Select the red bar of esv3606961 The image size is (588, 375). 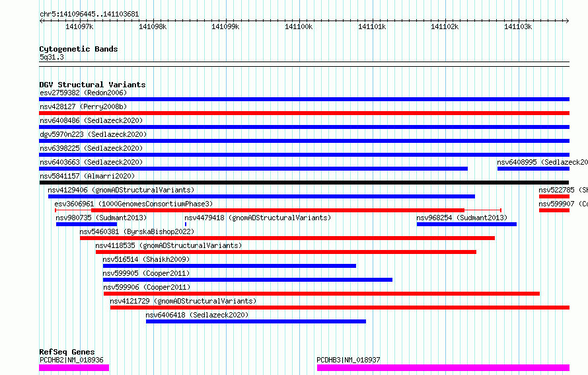278,210
